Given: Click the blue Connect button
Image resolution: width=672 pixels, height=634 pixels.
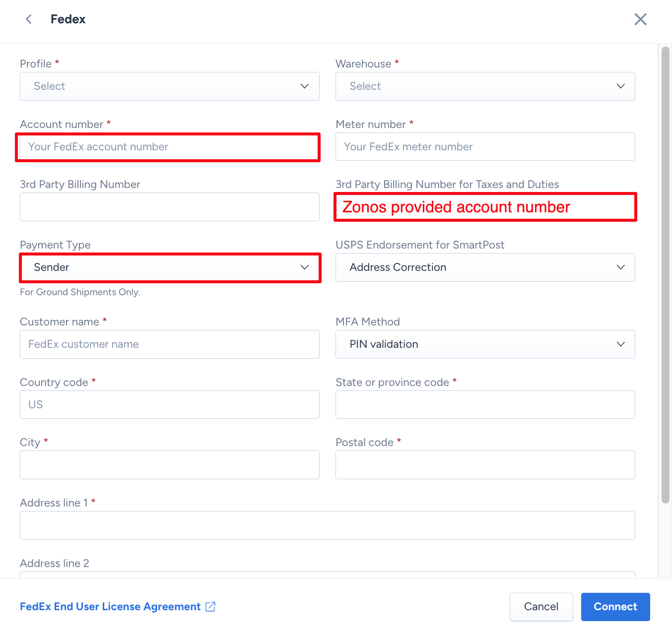Looking at the screenshot, I should point(615,607).
